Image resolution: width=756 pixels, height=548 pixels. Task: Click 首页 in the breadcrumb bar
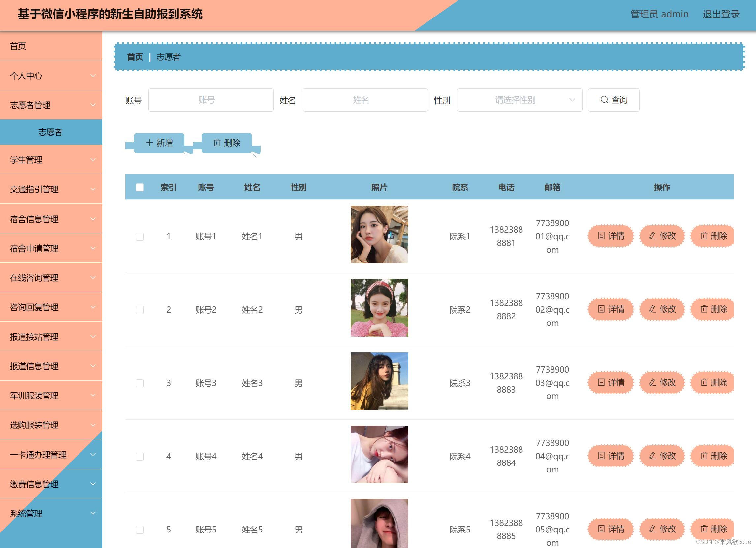coord(135,57)
